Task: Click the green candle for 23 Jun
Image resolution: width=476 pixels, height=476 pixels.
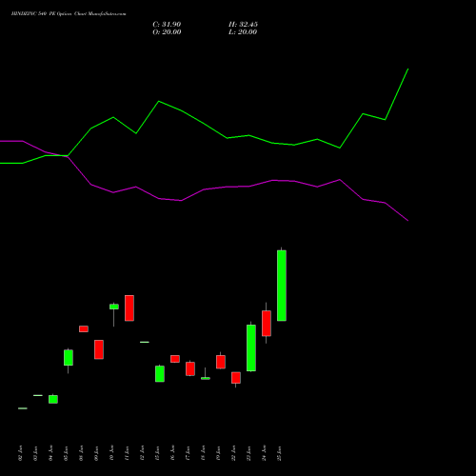Action: pyautogui.click(x=251, y=347)
